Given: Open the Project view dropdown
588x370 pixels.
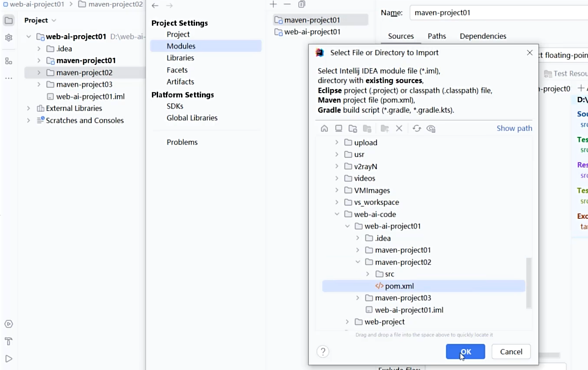Looking at the screenshot, I should [40, 20].
